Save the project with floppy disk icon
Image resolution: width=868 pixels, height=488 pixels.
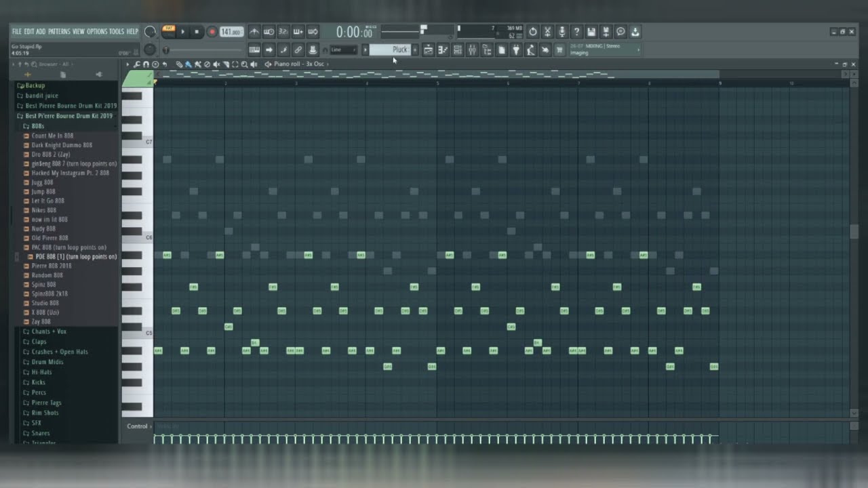point(591,32)
